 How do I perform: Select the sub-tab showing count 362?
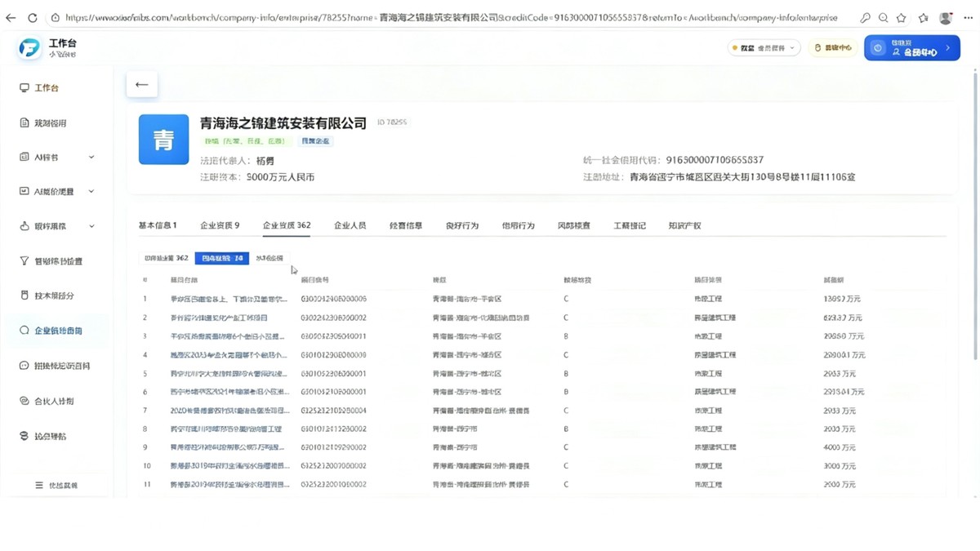click(167, 258)
